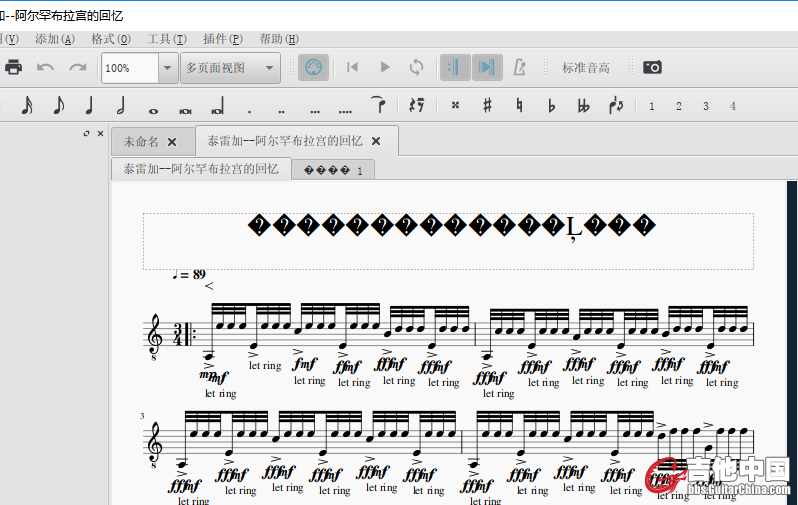Toggle the metronome icon
The height and width of the screenshot is (505, 798).
tap(519, 67)
